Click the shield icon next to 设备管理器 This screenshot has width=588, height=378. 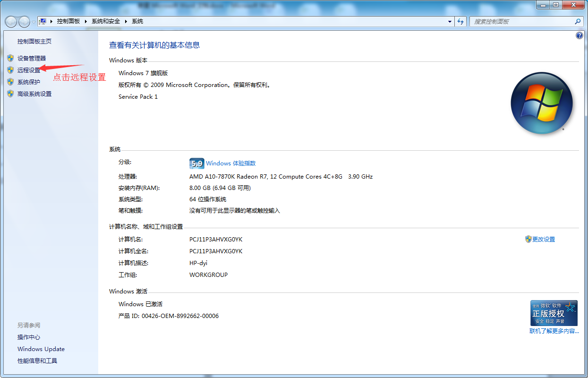click(x=10, y=58)
